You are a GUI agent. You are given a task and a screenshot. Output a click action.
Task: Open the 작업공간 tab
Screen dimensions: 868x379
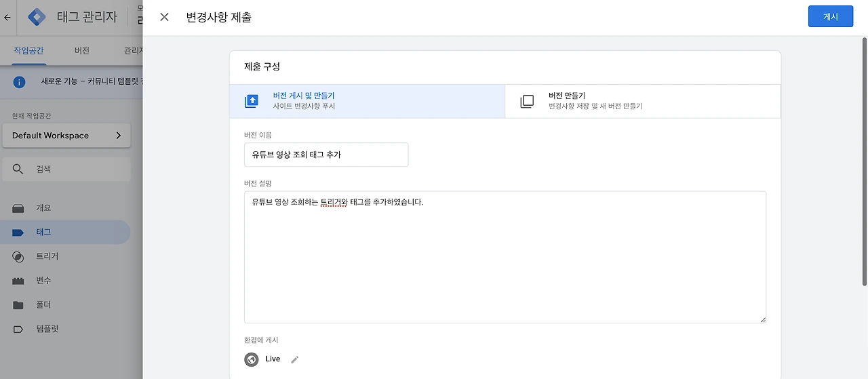pyautogui.click(x=28, y=51)
